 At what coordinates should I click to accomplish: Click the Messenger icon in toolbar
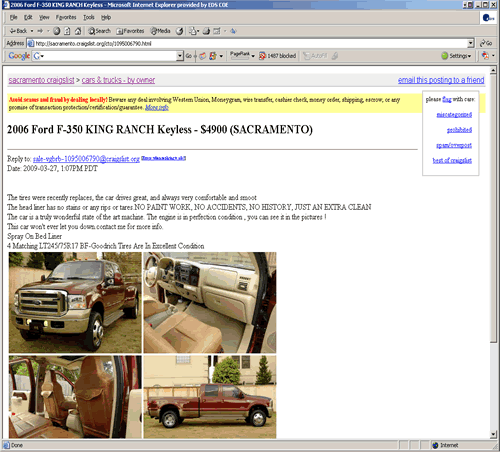(233, 31)
